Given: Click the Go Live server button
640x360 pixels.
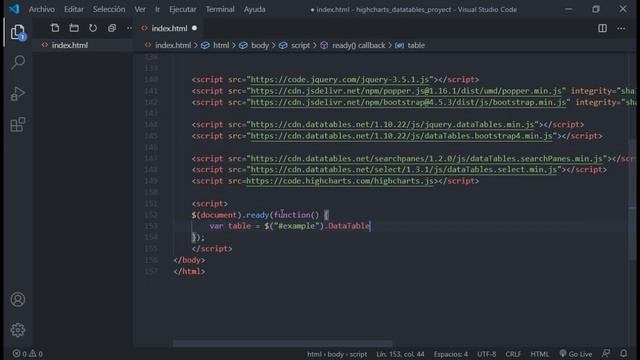Looking at the screenshot, I should (x=576, y=354).
